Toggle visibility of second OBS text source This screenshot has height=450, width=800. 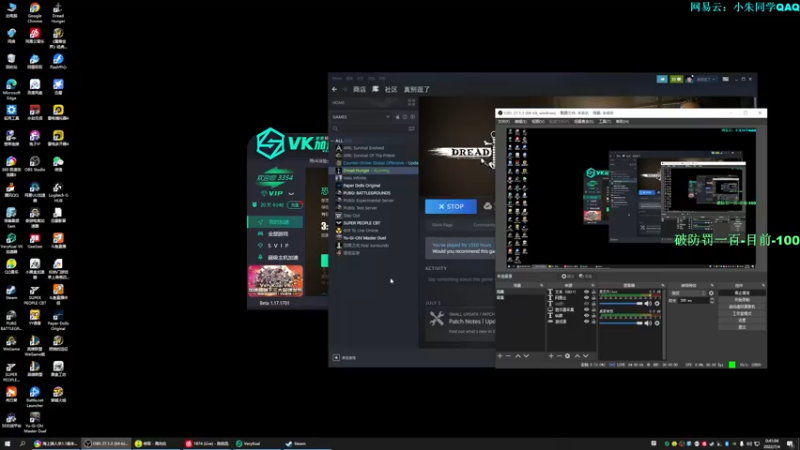point(586,298)
